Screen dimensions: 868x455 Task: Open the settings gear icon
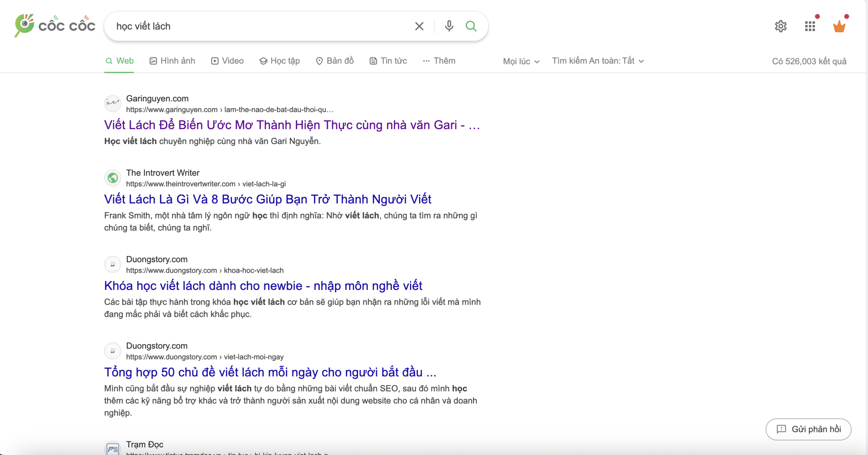781,26
